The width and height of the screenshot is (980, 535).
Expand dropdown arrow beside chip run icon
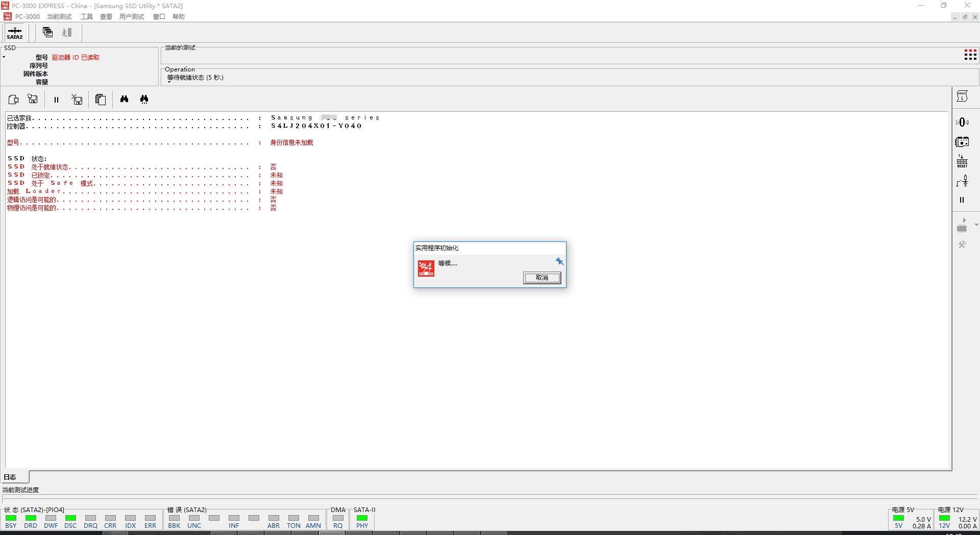976,225
